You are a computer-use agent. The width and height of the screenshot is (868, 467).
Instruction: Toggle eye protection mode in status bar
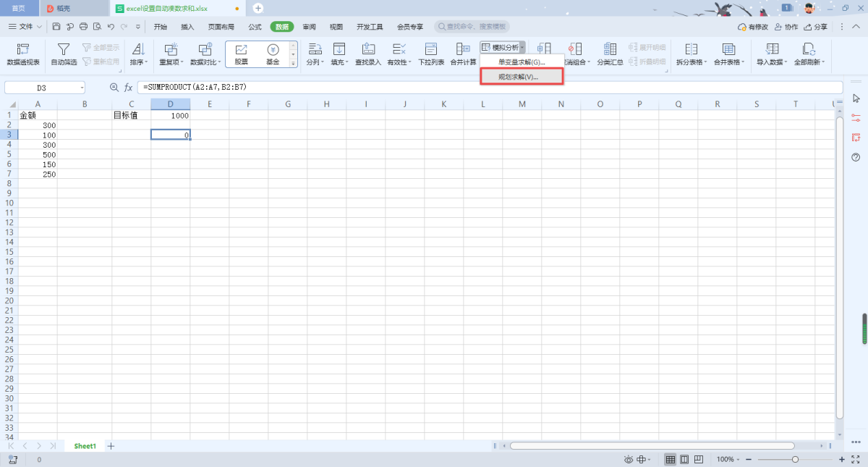(x=629, y=460)
